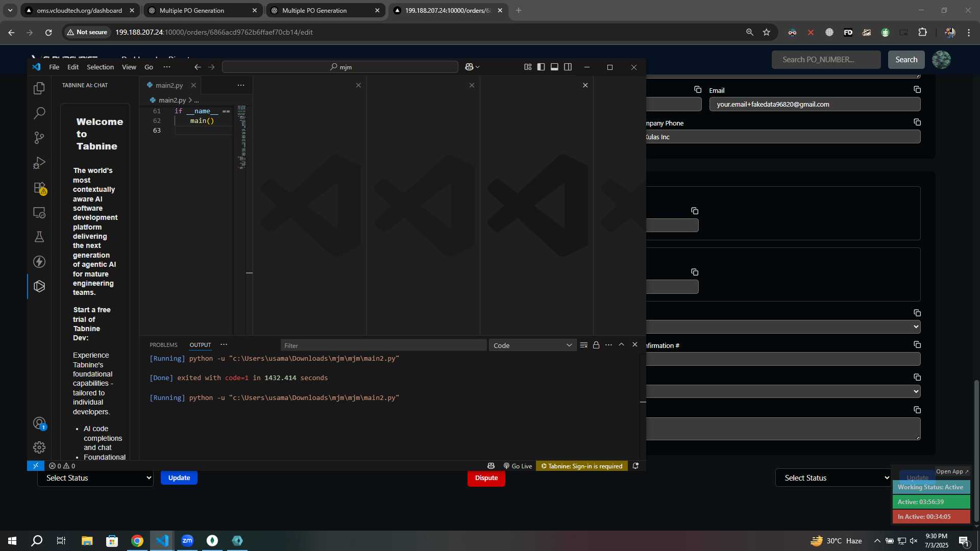Click Tabnine sign-in required status item
The height and width of the screenshot is (551, 980).
click(582, 466)
